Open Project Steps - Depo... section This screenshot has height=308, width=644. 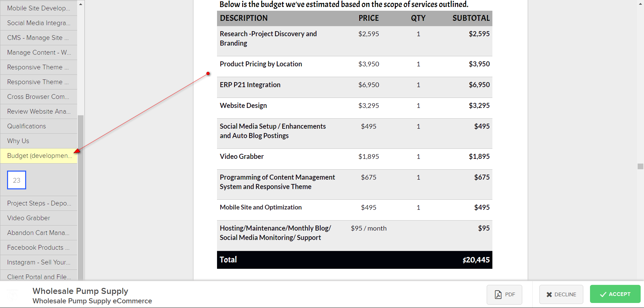point(39,203)
